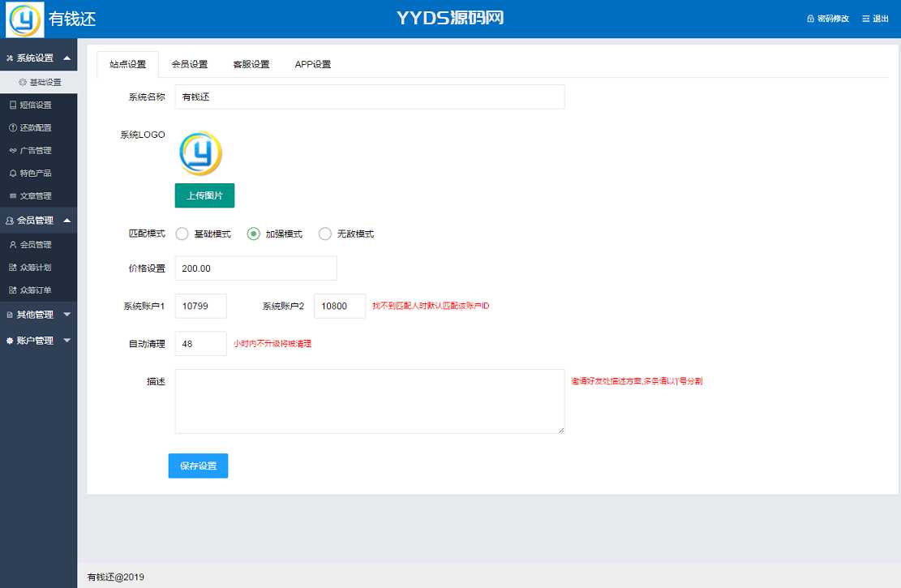The image size is (901, 588).
Task: Click the 短信设置 phone icon in sidebar
Action: point(12,105)
